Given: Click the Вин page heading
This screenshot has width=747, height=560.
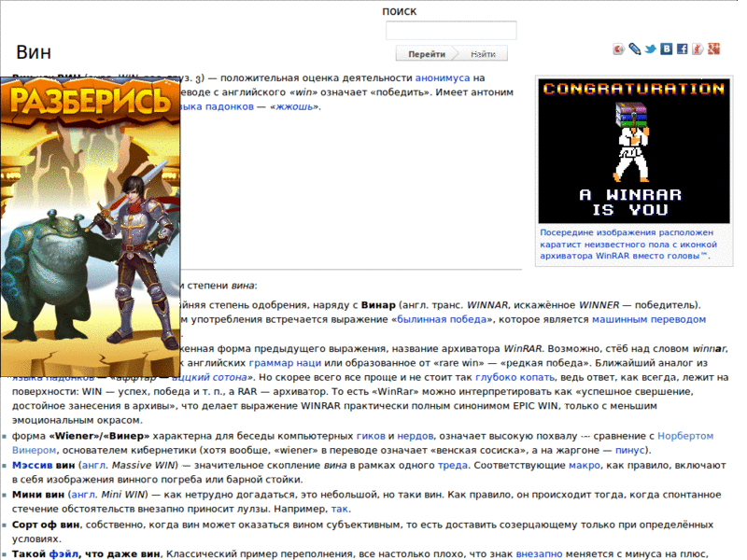Looking at the screenshot, I should (34, 52).
